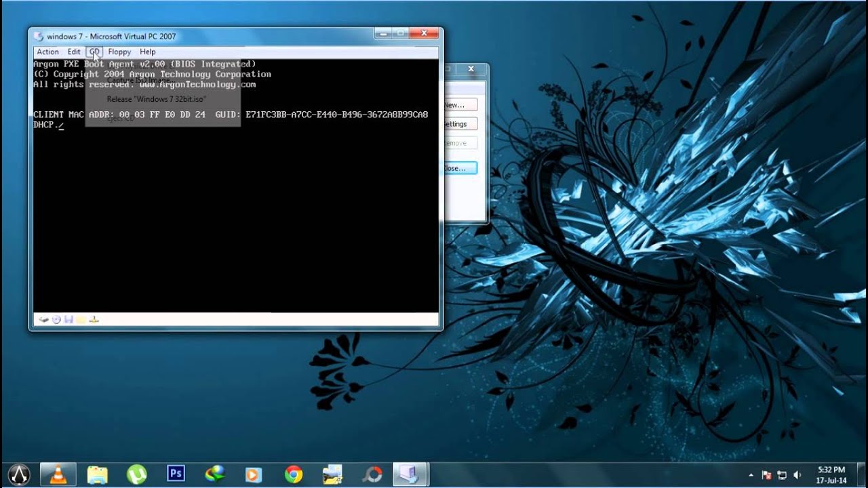Click the "windows 7 - Microsoft Virtual PC 2007" title
The height and width of the screenshot is (488, 868).
(111, 37)
